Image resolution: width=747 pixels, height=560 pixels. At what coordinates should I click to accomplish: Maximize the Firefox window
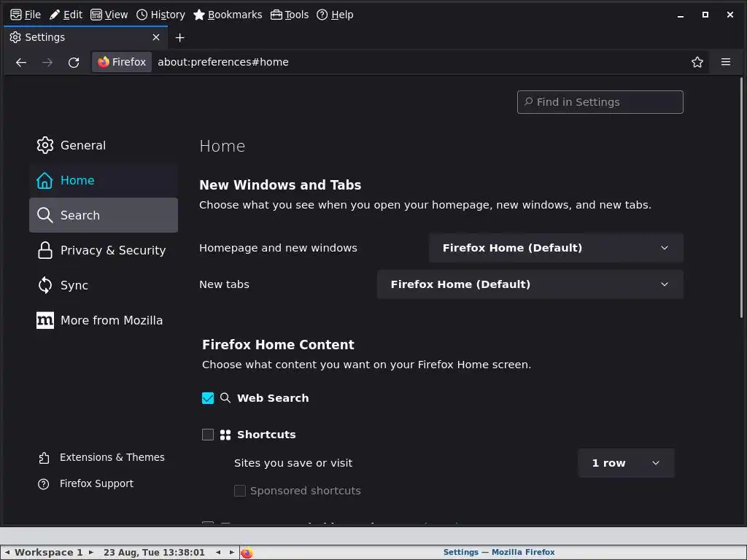click(x=705, y=15)
